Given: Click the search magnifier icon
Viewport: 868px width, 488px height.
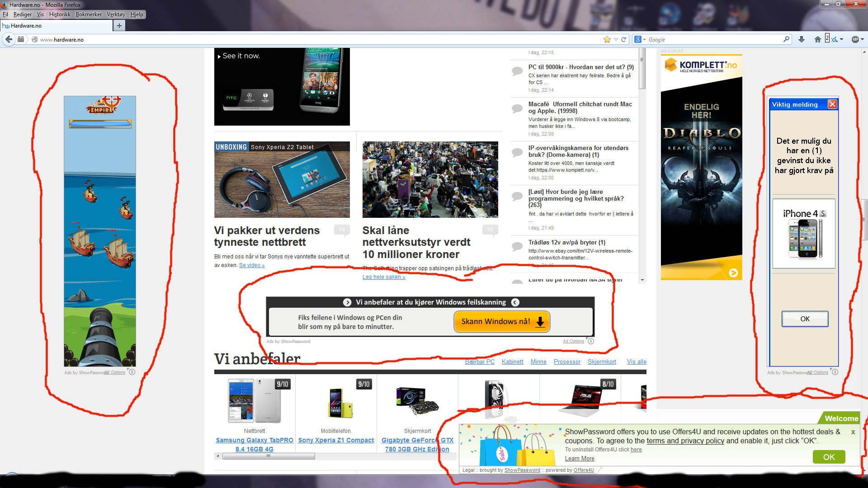Looking at the screenshot, I should coord(787,39).
